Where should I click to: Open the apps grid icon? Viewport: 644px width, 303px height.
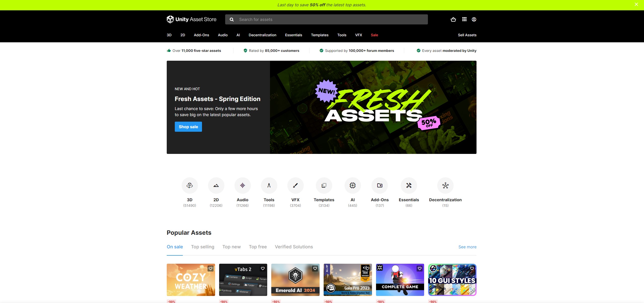click(464, 19)
